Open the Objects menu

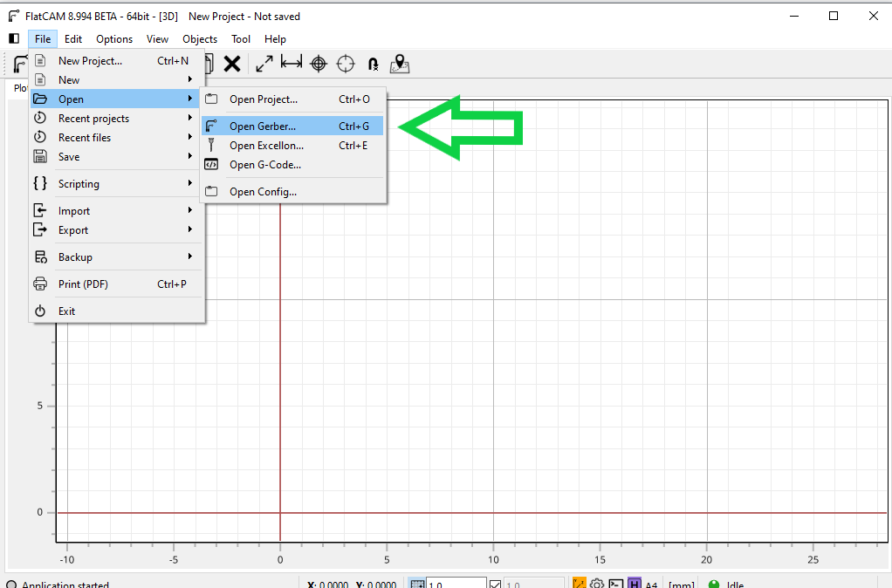point(200,38)
